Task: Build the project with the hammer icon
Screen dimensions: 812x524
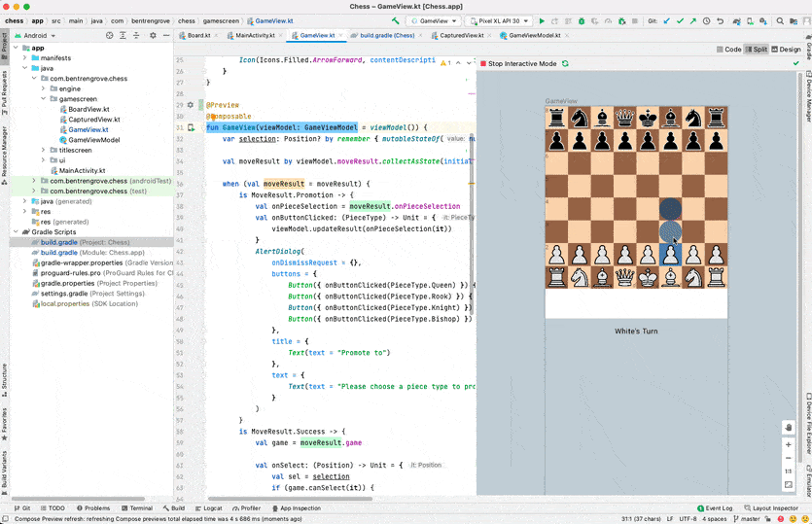Action: pos(395,20)
